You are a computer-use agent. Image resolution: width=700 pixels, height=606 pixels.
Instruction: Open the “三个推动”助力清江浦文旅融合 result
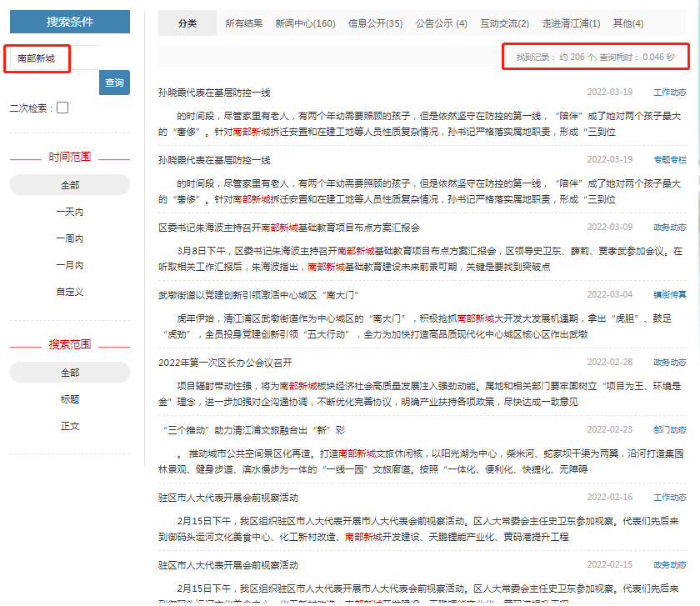pyautogui.click(x=254, y=429)
